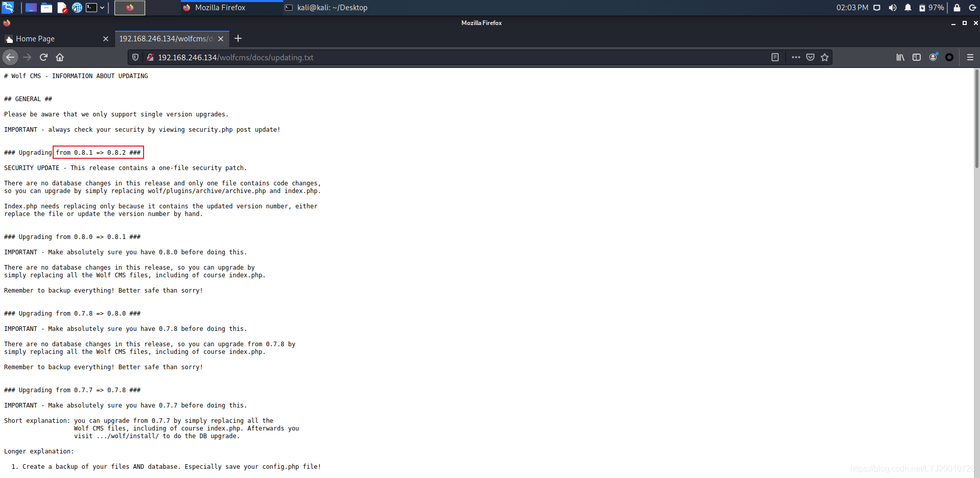The height and width of the screenshot is (478, 980).
Task: Open the web browser globe launcher
Action: pos(77,8)
